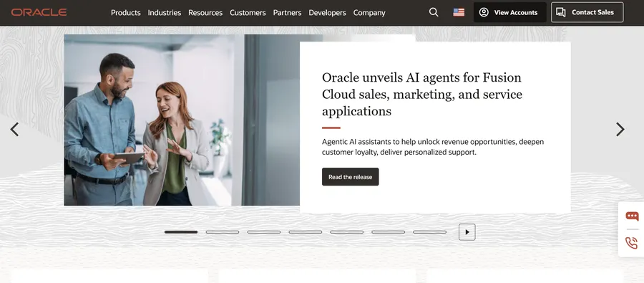Select the fifth carousel slide indicator
Screen dimensions: 644x283
(346, 232)
